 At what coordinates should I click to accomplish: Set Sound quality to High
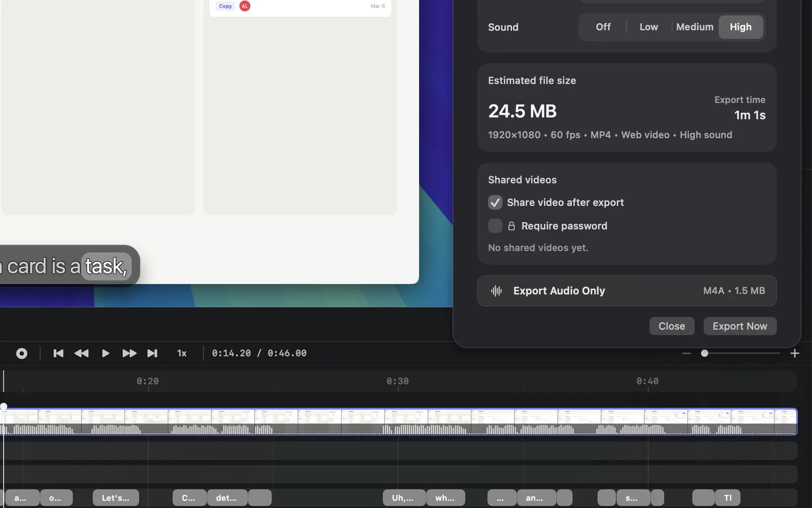coord(740,27)
